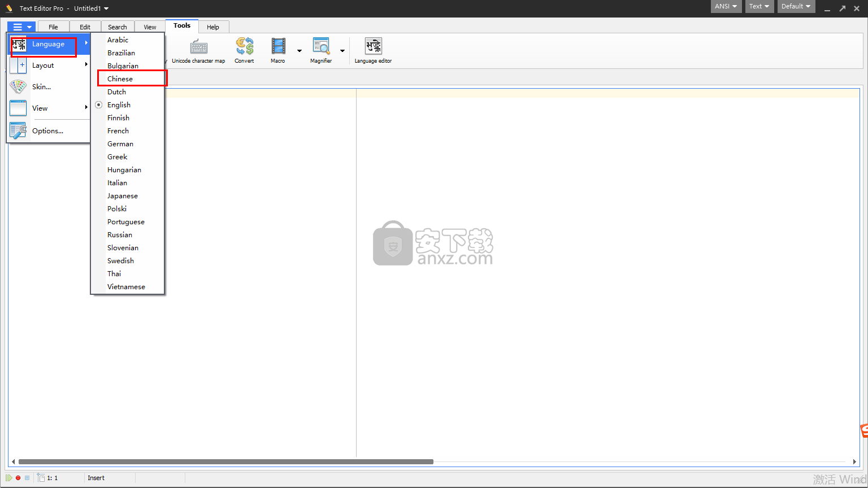Select Greek language
Screen dimensions: 868x488
[128, 157]
